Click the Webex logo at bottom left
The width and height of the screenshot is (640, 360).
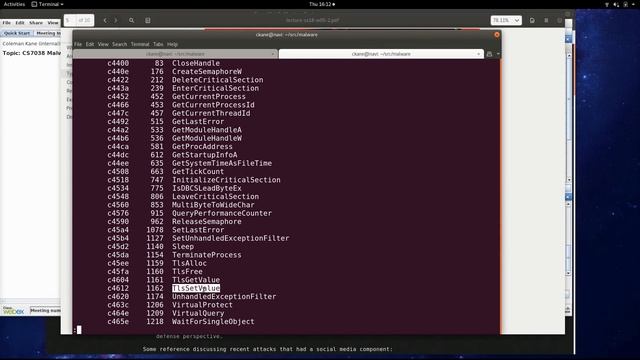pyautogui.click(x=13, y=311)
